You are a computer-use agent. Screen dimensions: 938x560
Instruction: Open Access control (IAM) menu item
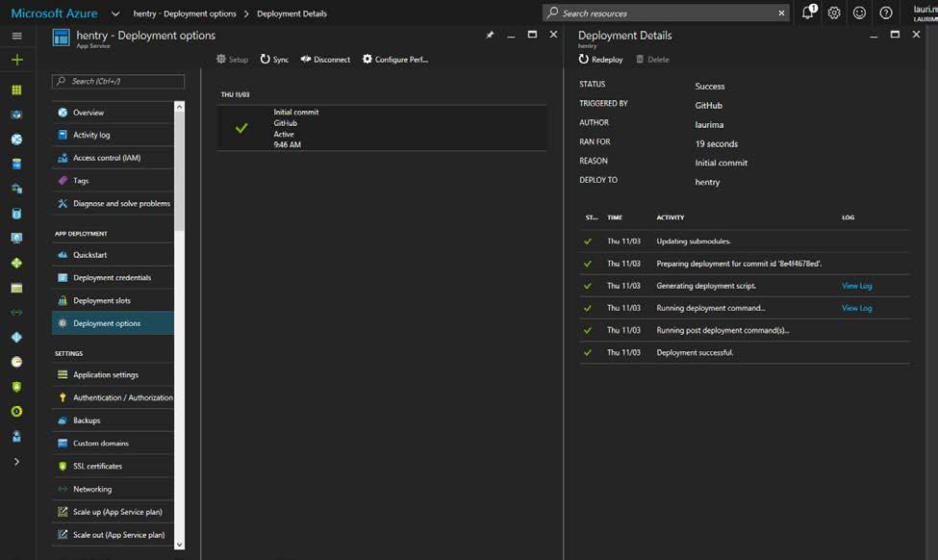coord(114,158)
